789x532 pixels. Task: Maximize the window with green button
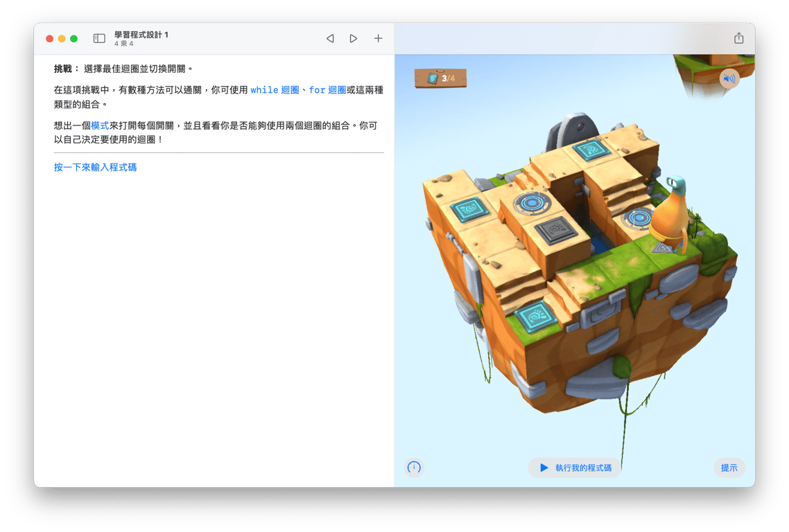(74, 39)
